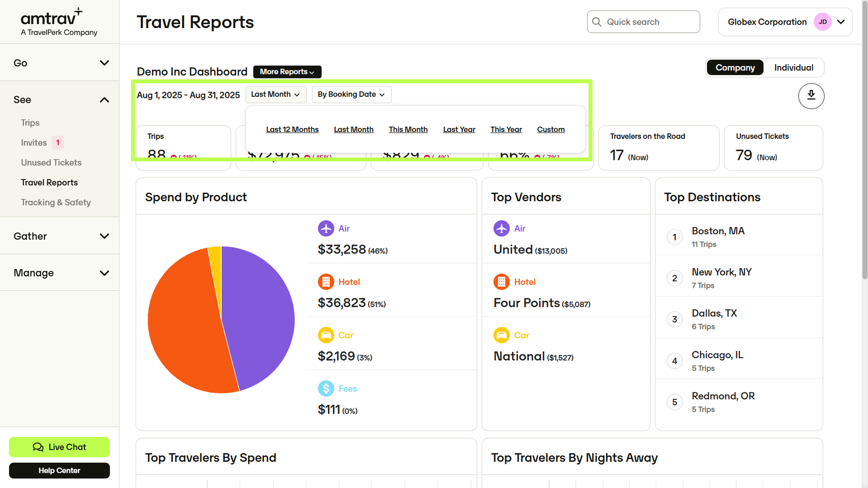Click the blue Fees dollar icon
Viewport: 868px width, 488px height.
click(325, 389)
